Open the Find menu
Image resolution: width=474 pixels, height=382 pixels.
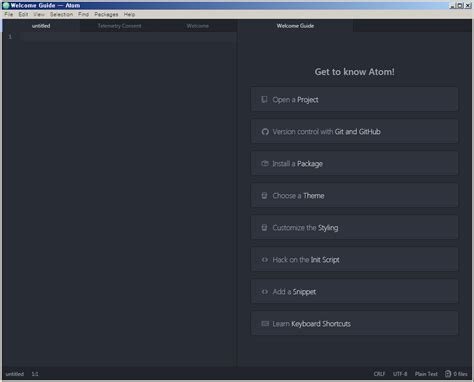pyautogui.click(x=83, y=14)
